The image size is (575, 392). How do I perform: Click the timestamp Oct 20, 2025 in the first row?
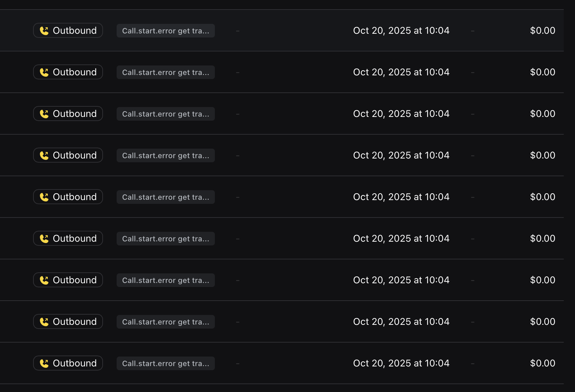[x=401, y=30]
